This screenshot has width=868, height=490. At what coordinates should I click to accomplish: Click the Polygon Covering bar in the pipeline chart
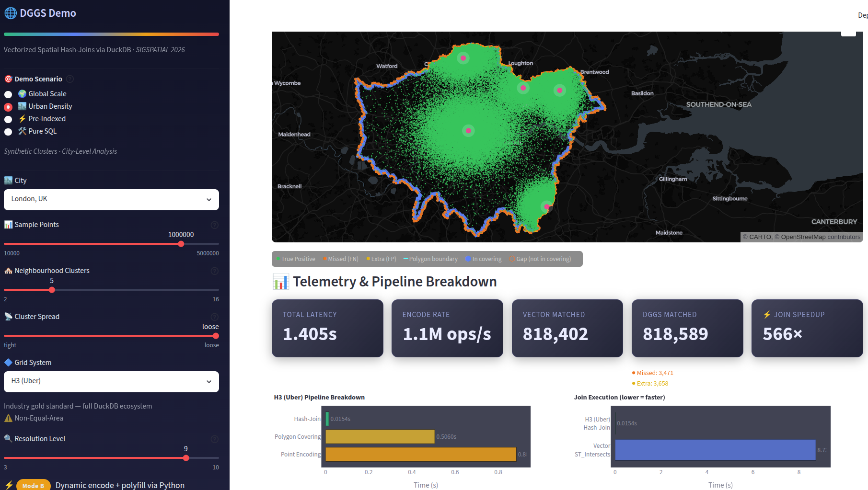[380, 437]
